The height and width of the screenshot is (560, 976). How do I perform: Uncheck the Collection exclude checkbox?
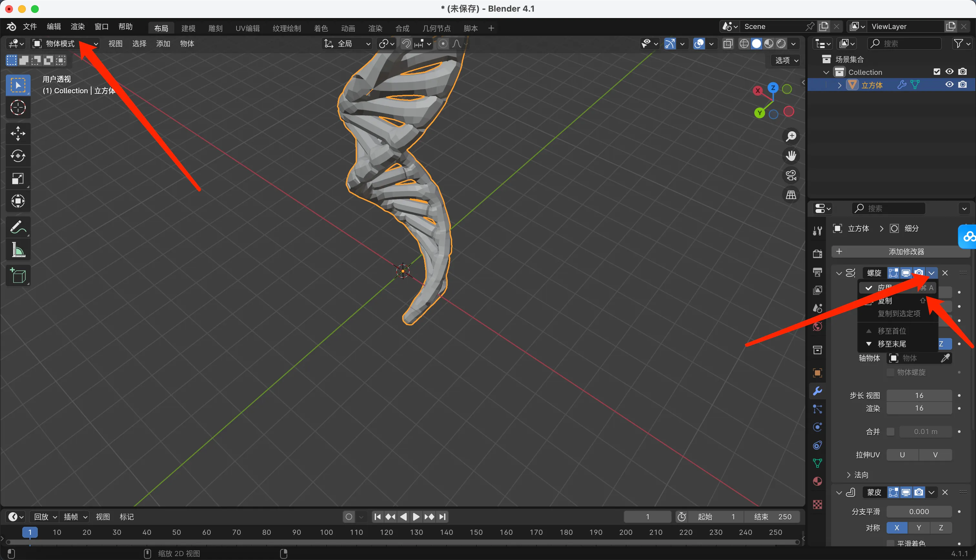pyautogui.click(x=937, y=72)
